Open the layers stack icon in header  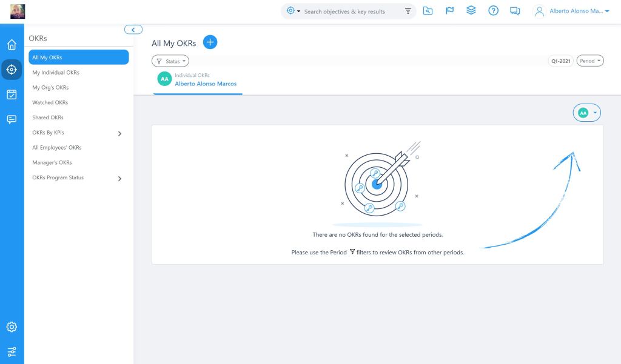tap(471, 11)
